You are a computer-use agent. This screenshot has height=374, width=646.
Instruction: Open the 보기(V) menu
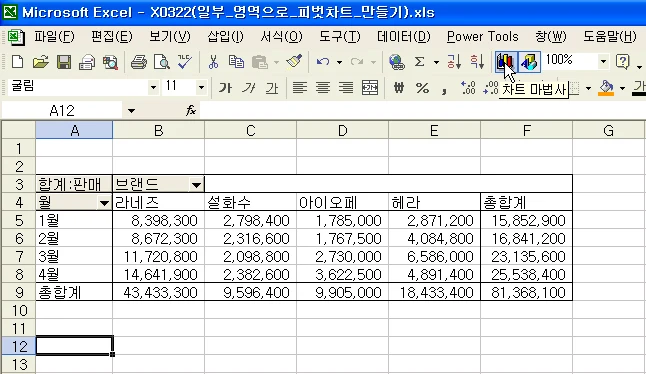coord(170,37)
